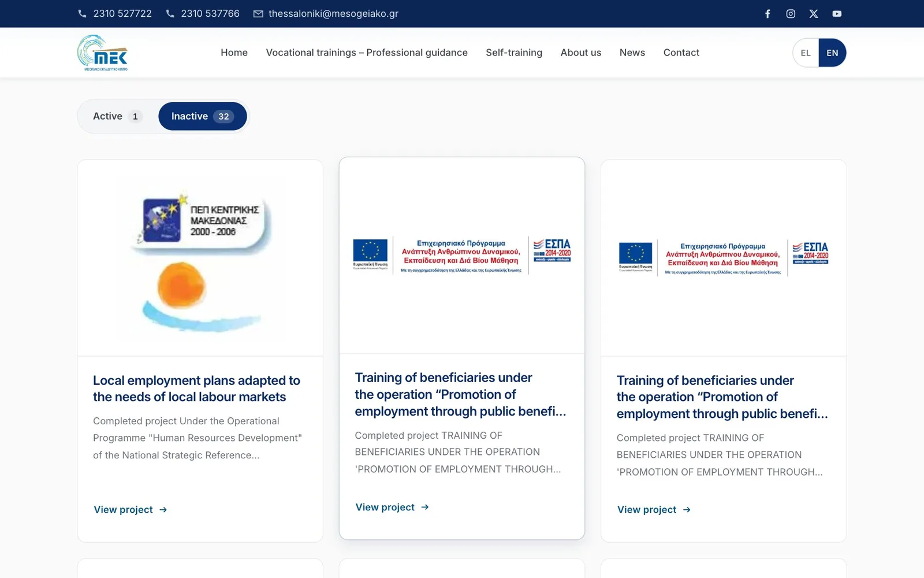The width and height of the screenshot is (924, 578).
Task: Email thessaloniki@mesogeiako.gr
Action: click(x=333, y=14)
